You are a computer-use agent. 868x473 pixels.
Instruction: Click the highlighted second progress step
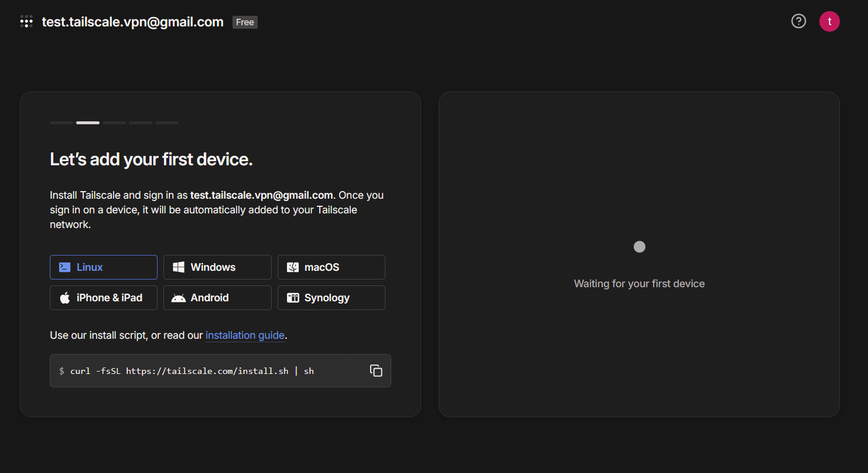click(88, 122)
